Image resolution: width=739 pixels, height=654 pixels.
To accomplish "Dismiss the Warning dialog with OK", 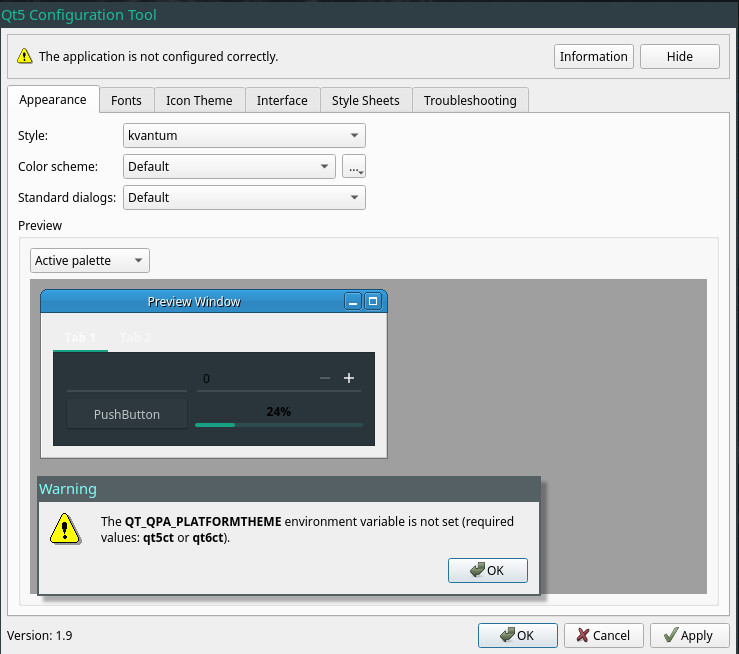I will [x=488, y=570].
